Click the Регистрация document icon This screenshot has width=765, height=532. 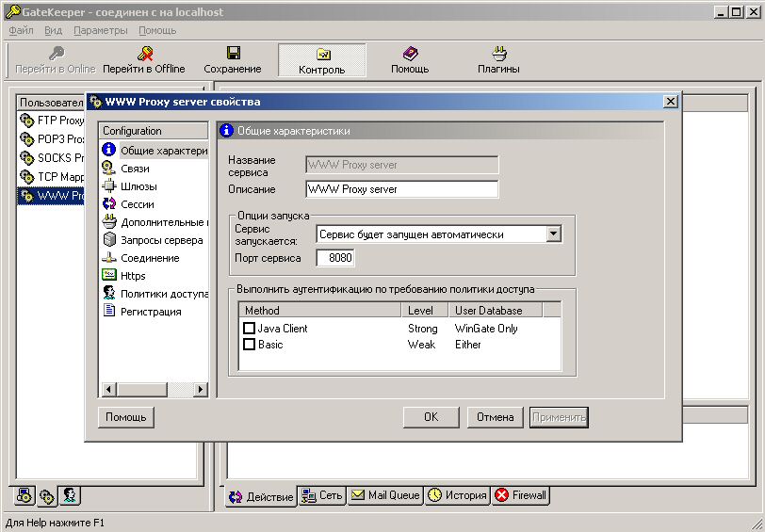(109, 311)
